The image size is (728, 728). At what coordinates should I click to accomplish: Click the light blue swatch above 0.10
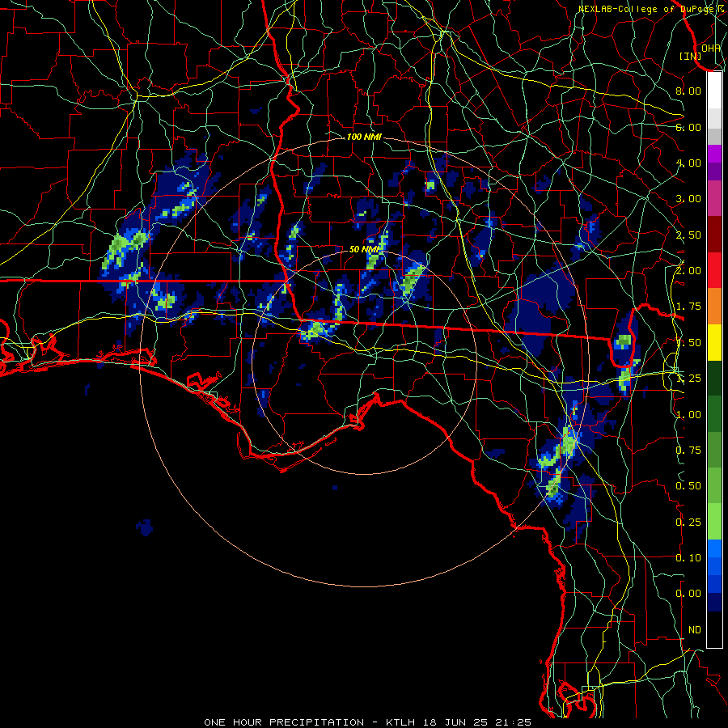point(714,548)
